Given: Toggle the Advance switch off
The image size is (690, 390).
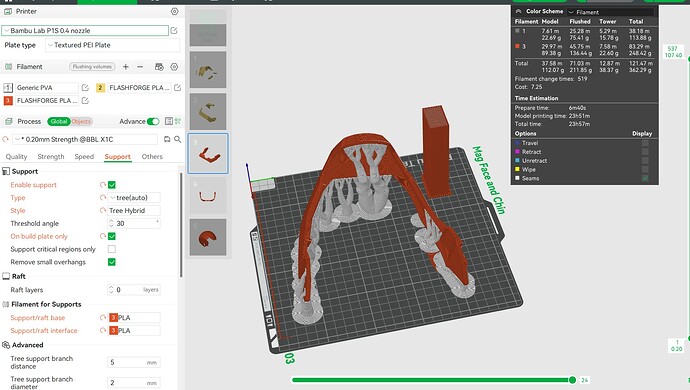Looking at the screenshot, I should point(153,121).
